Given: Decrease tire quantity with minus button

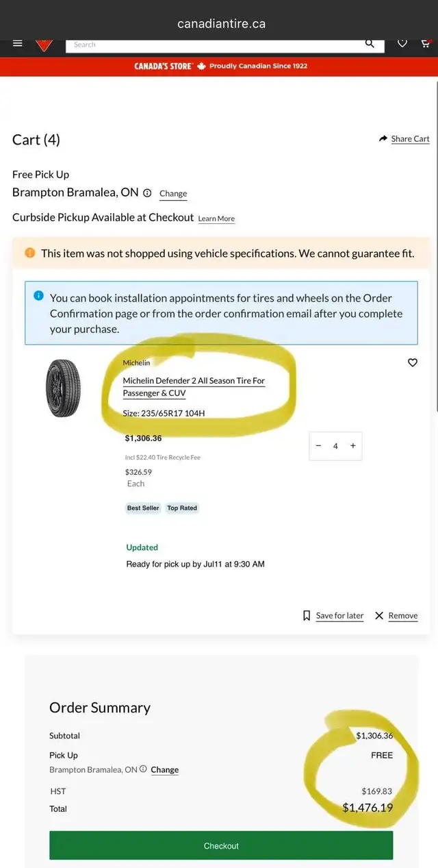Looking at the screenshot, I should point(318,445).
